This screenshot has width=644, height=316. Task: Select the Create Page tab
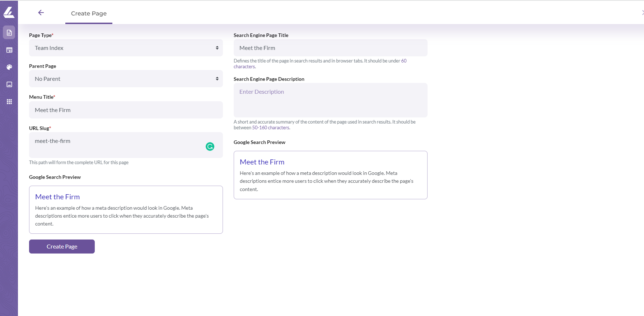coord(89,14)
